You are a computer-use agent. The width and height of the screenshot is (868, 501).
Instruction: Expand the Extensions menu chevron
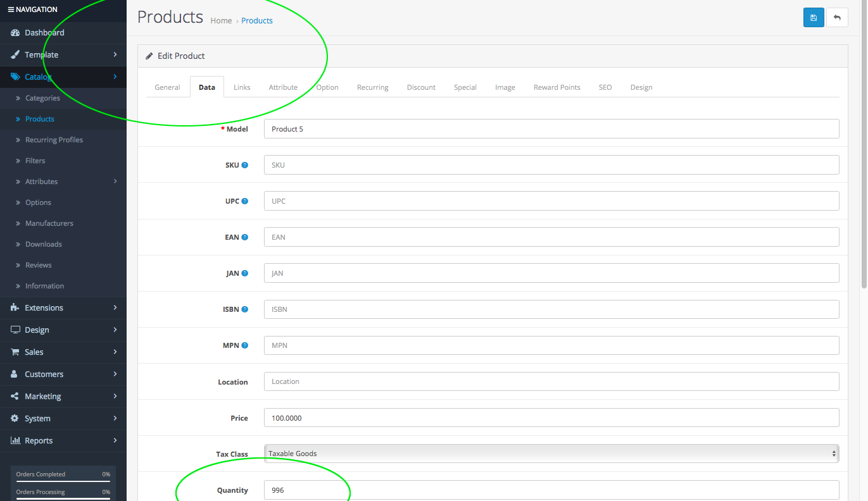click(x=115, y=307)
